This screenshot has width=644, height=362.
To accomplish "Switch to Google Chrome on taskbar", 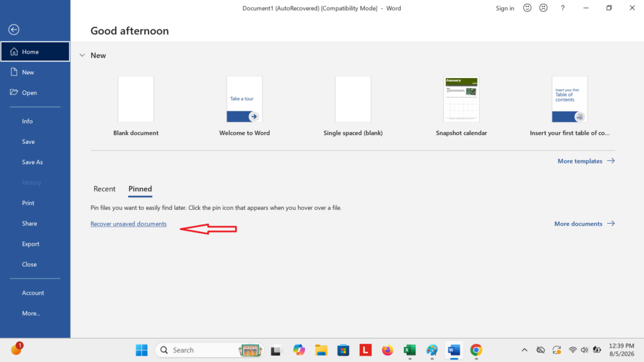I will click(x=476, y=350).
